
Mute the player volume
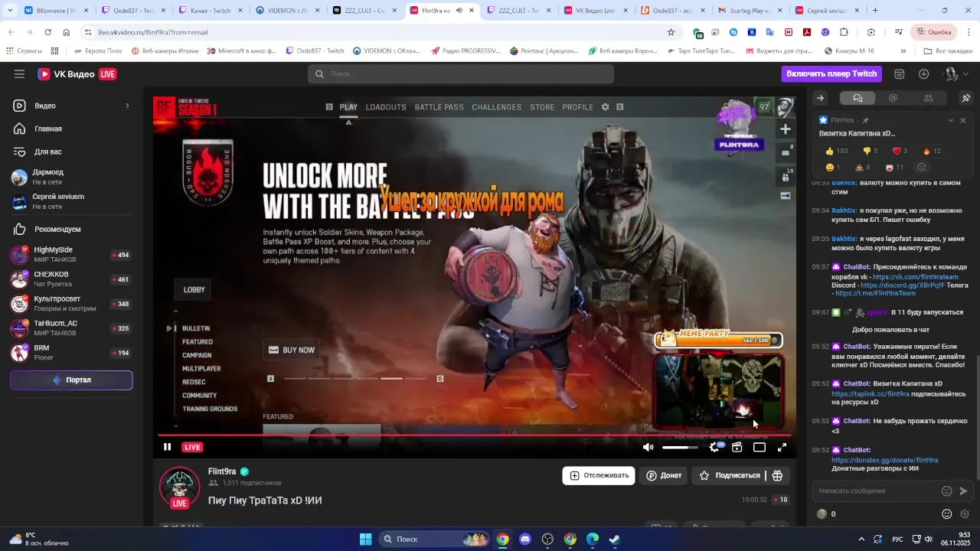click(x=648, y=447)
